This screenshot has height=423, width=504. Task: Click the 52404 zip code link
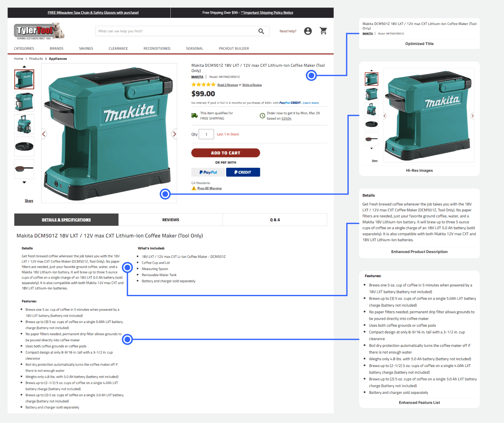point(286,119)
